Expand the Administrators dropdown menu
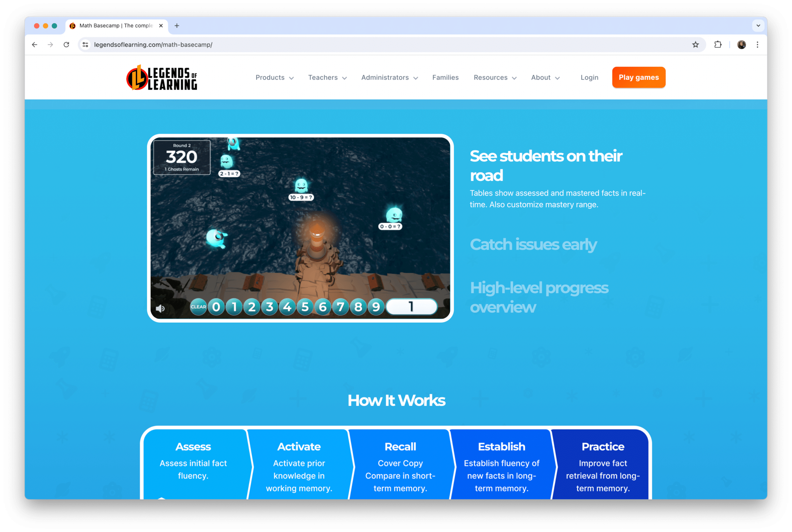 pos(389,77)
